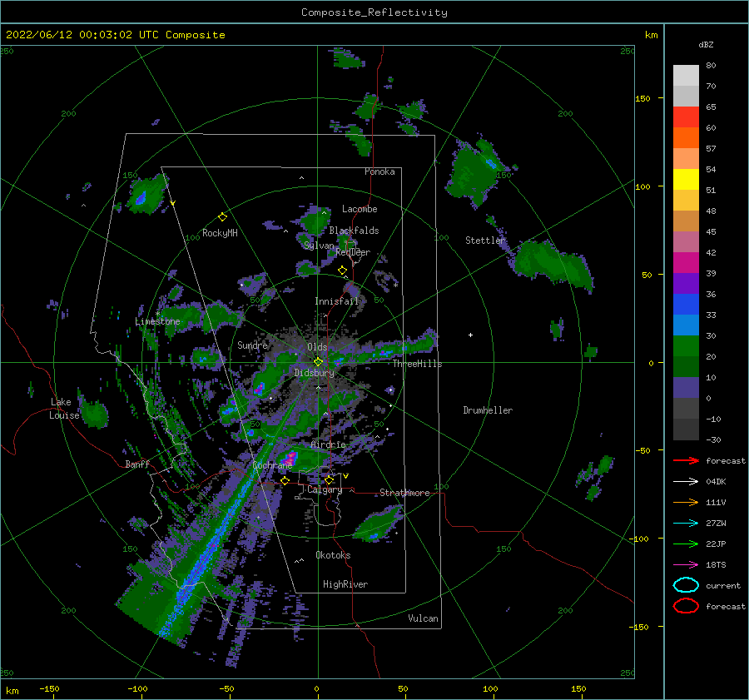Click the Calgary city label
This screenshot has width=749, height=700.
point(325,489)
